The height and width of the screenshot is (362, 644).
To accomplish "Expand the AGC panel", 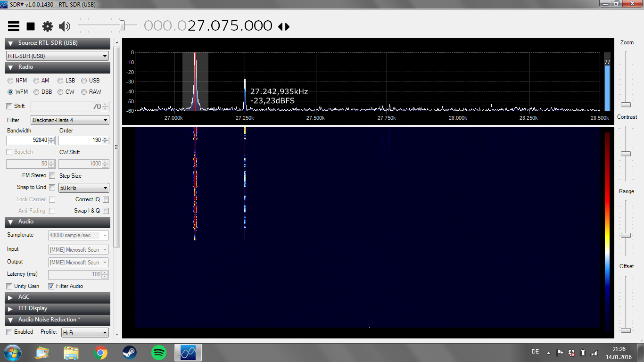I will coord(58,297).
